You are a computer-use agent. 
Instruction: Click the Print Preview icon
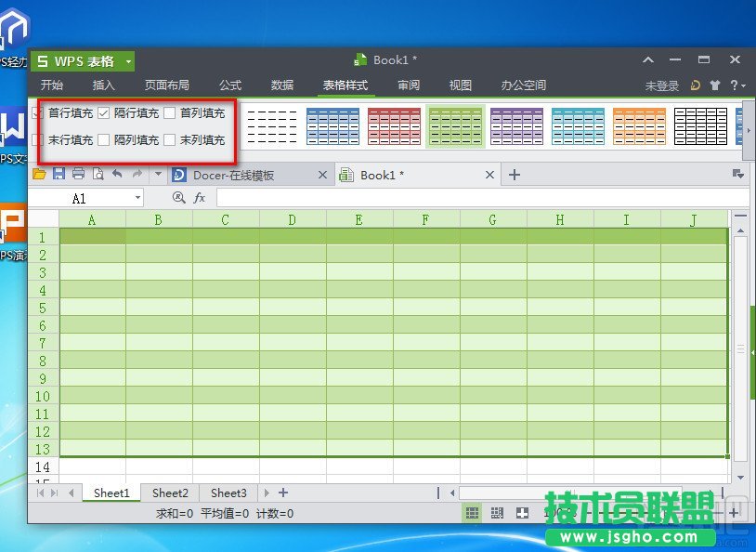point(98,173)
